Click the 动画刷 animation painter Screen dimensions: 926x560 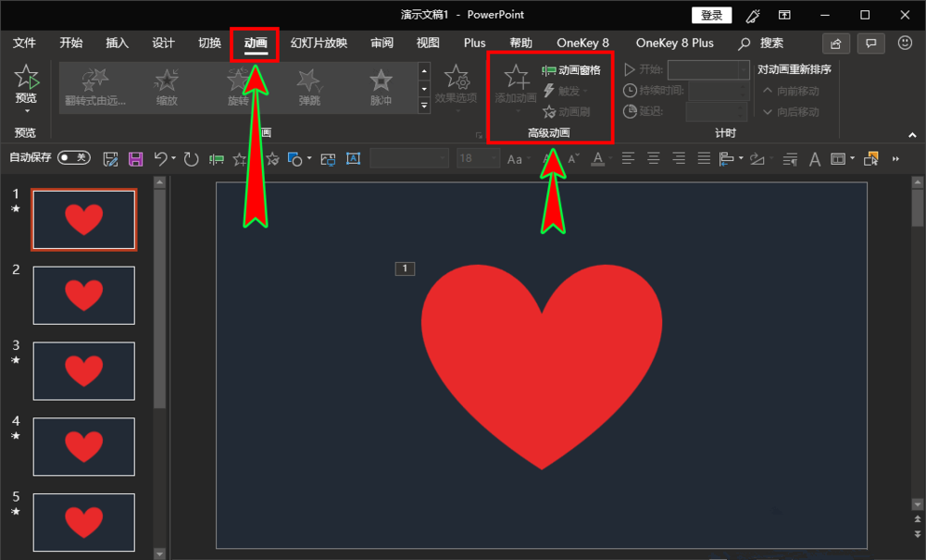(566, 111)
